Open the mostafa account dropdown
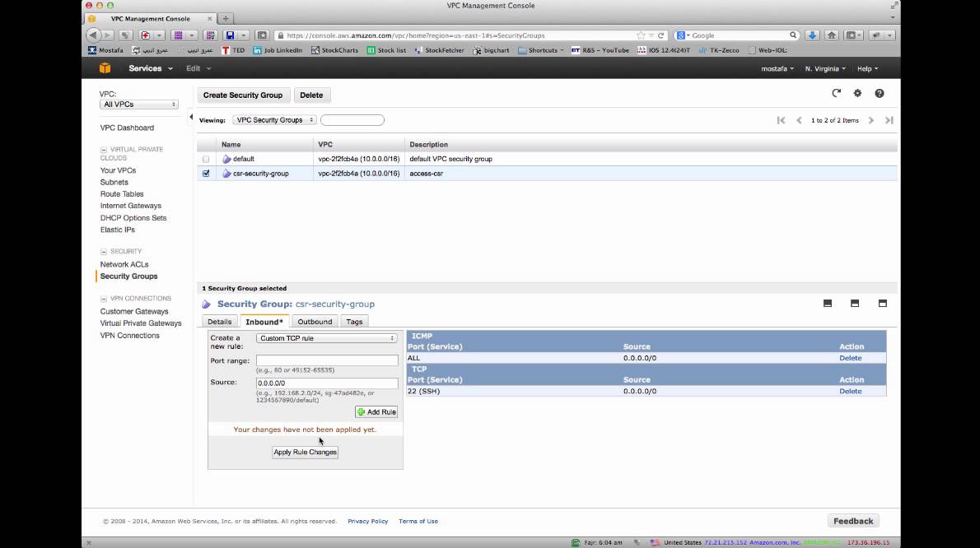Viewport: 980px width, 548px height. click(777, 68)
